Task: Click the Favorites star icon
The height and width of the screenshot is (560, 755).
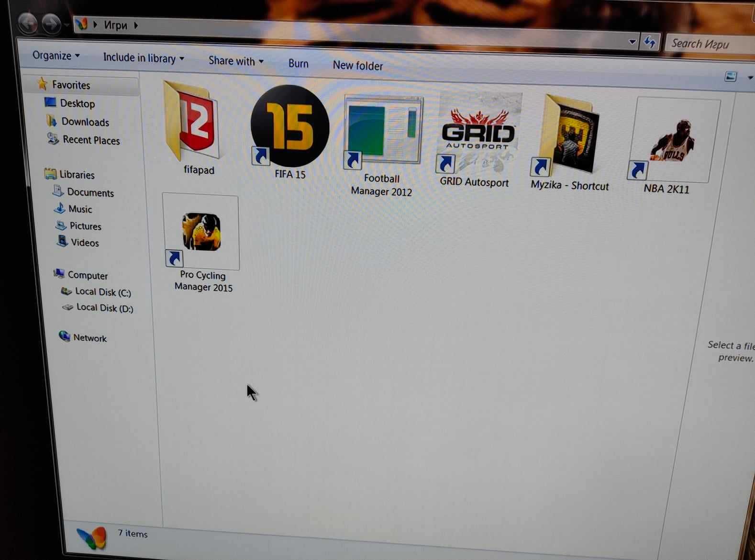Action: [x=42, y=84]
